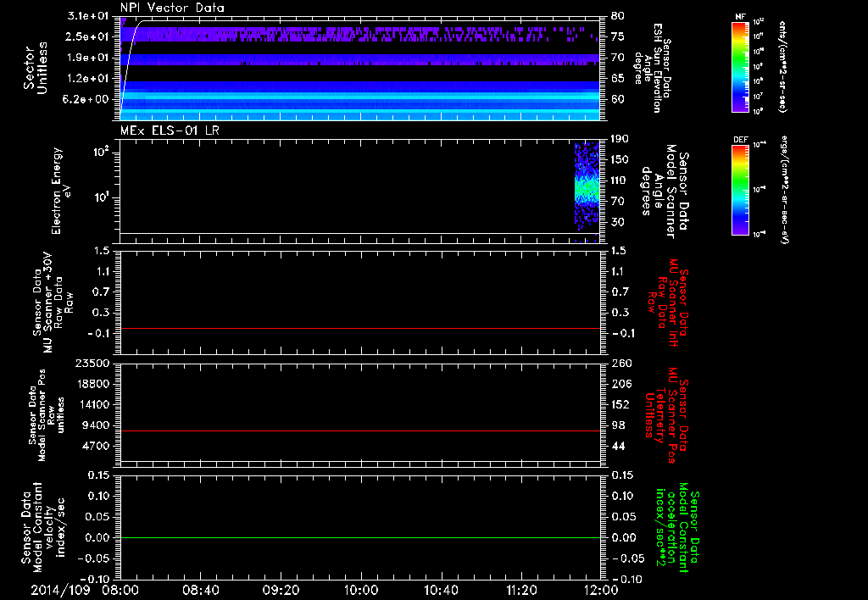868x600 pixels.
Task: Click the 08:00 time axis label
Action: (x=120, y=590)
